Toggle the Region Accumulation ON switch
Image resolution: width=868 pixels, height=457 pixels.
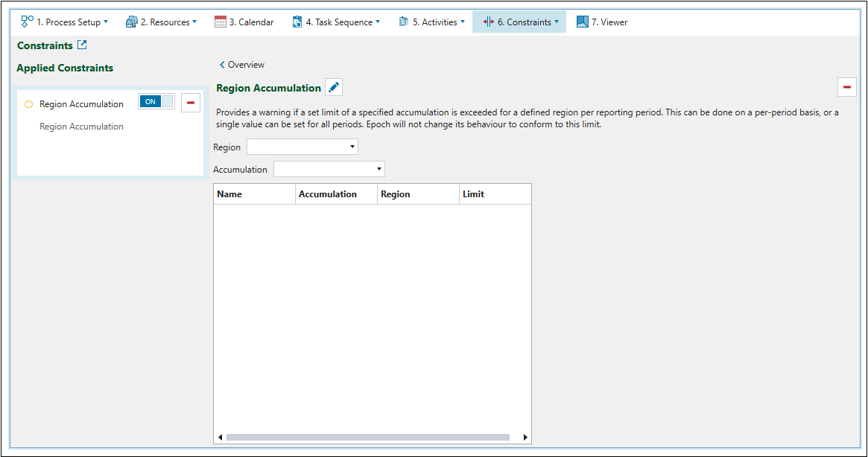[156, 102]
